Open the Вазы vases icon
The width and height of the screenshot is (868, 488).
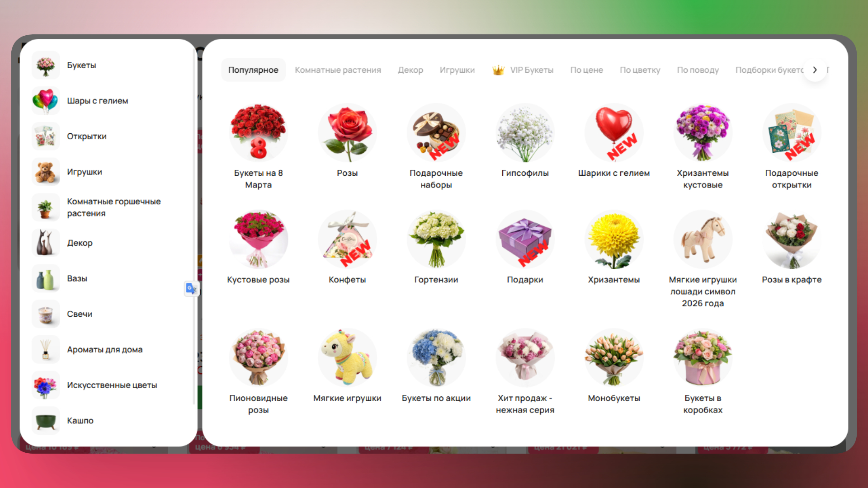(46, 278)
